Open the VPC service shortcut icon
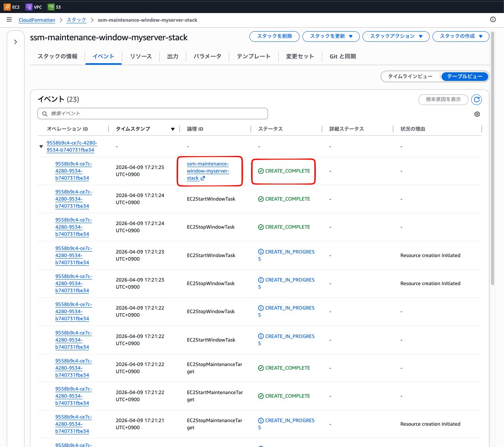 pos(29,7)
